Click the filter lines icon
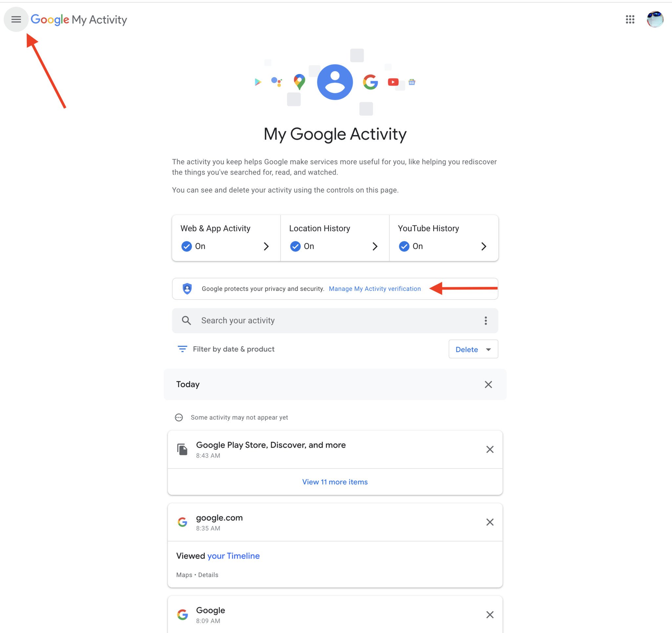 (x=182, y=349)
